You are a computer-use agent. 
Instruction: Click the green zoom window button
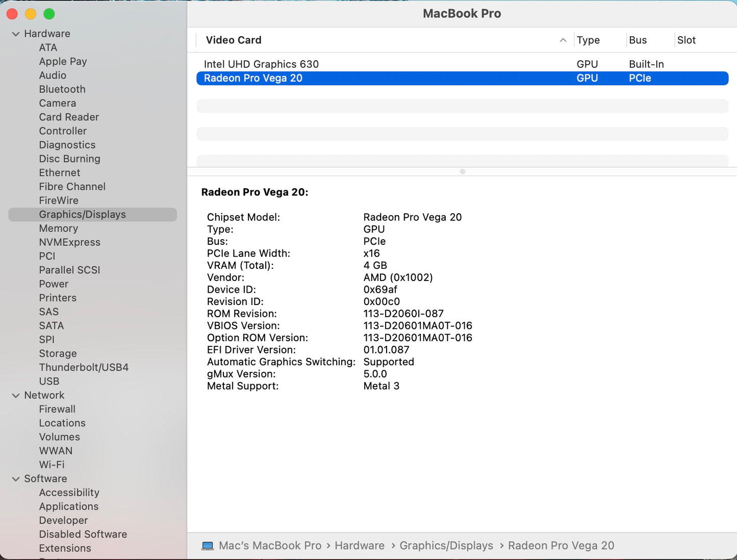(49, 14)
